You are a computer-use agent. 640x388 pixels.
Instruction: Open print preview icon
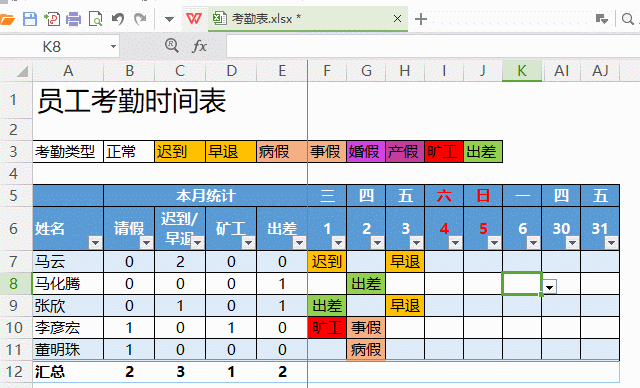96,19
